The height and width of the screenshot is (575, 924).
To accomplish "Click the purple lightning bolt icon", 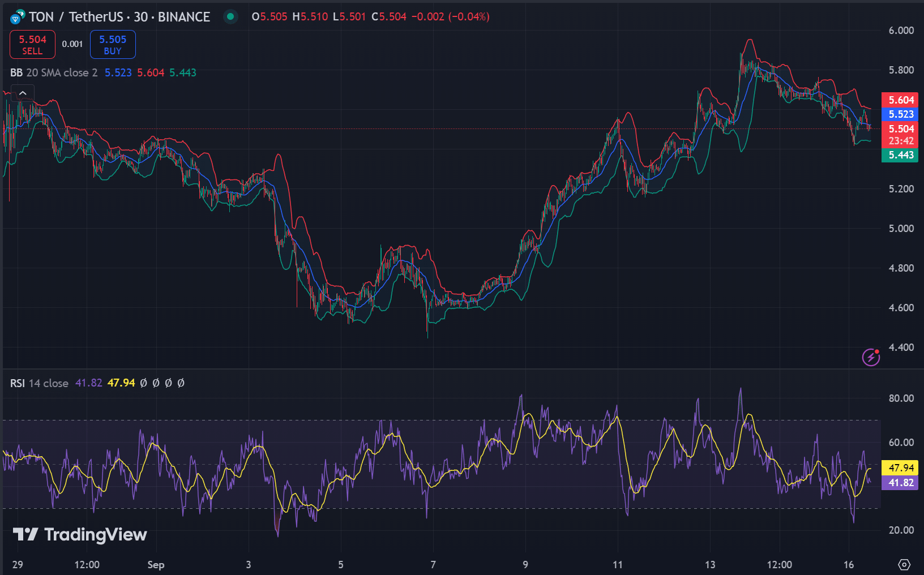I will point(870,357).
